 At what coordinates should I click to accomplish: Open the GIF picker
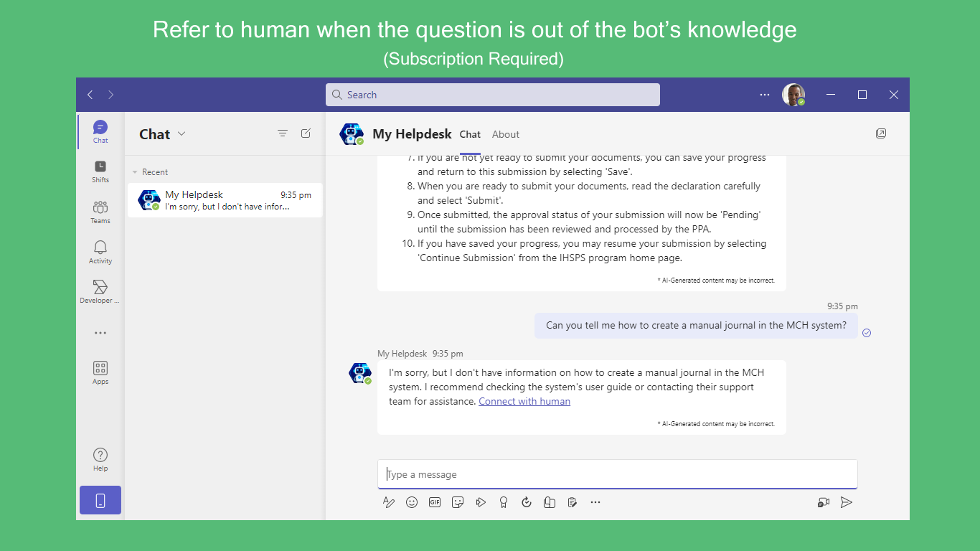tap(435, 502)
